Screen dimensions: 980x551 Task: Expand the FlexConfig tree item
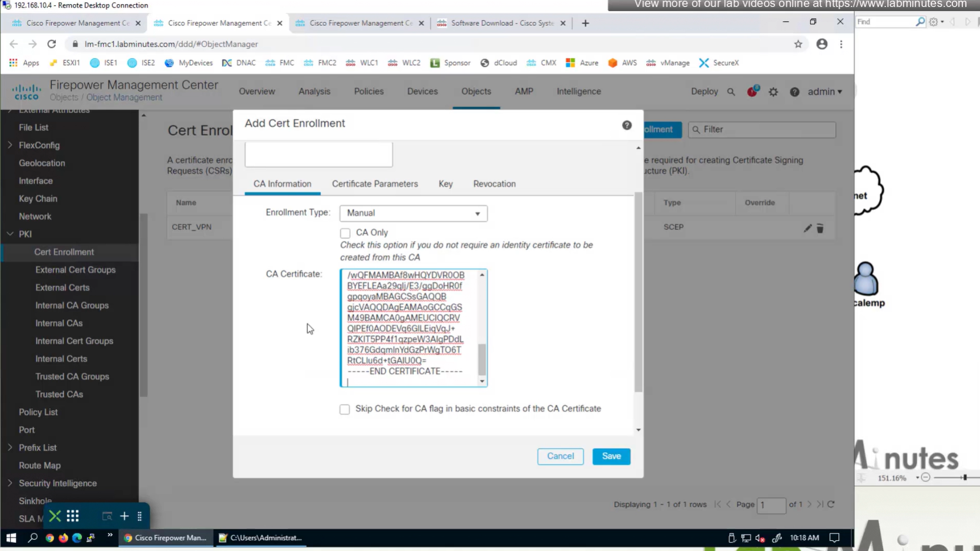[x=10, y=145]
